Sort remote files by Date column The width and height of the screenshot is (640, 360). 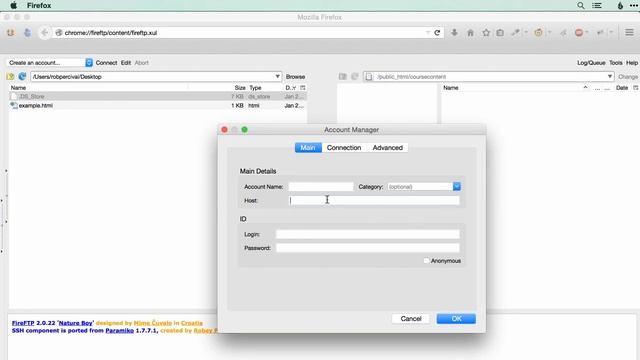pos(622,88)
